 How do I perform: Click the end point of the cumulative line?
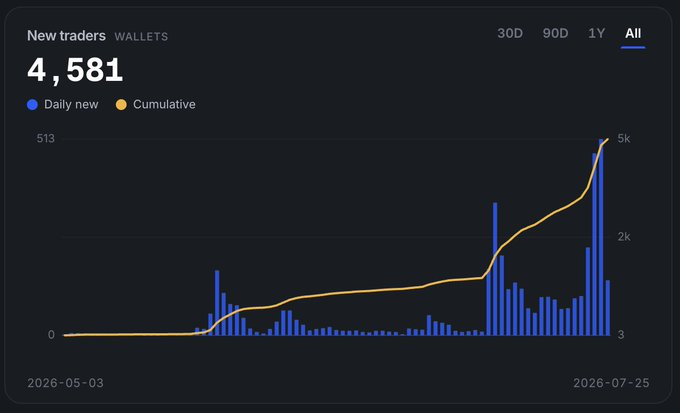coord(608,139)
